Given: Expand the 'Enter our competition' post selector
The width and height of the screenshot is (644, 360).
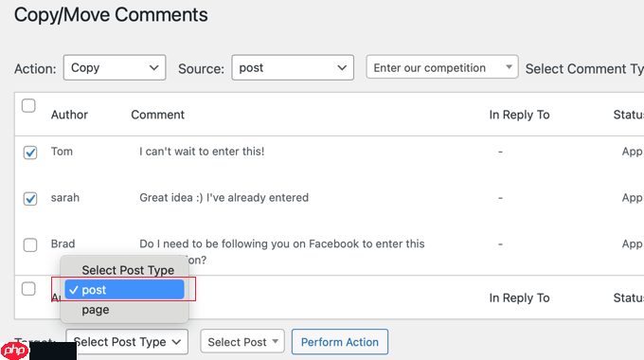Looking at the screenshot, I should 442,67.
